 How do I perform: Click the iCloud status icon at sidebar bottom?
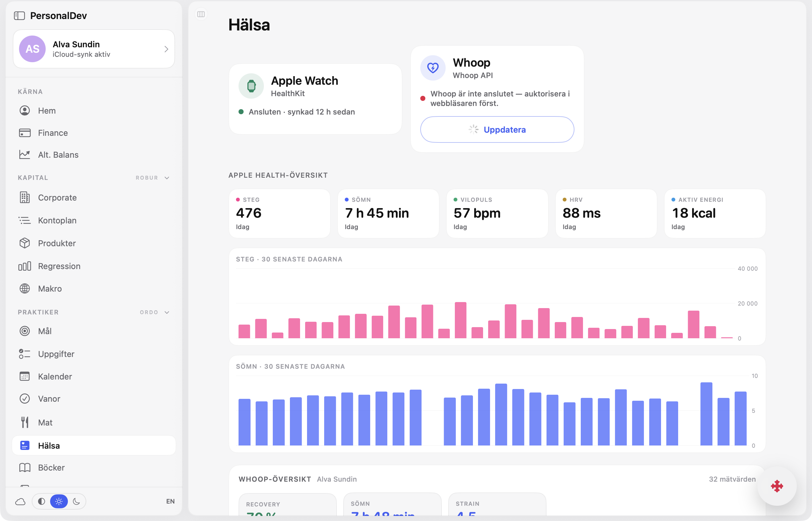[x=20, y=501]
